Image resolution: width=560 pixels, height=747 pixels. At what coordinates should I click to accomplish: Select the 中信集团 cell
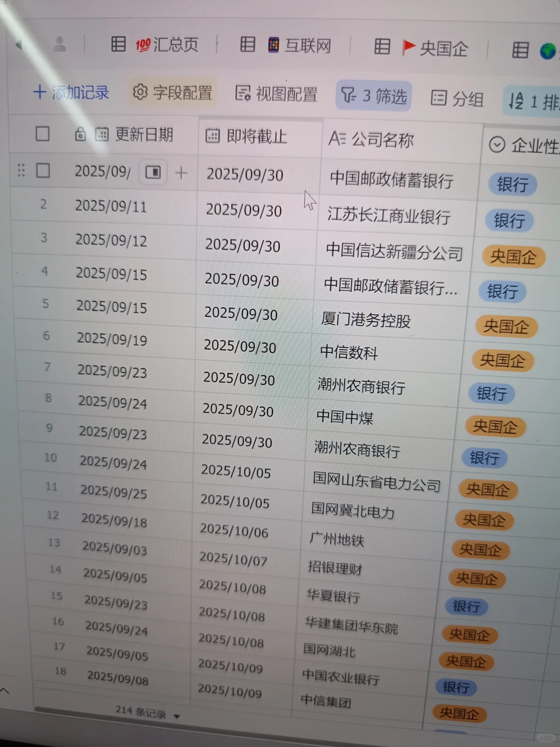tap(326, 701)
